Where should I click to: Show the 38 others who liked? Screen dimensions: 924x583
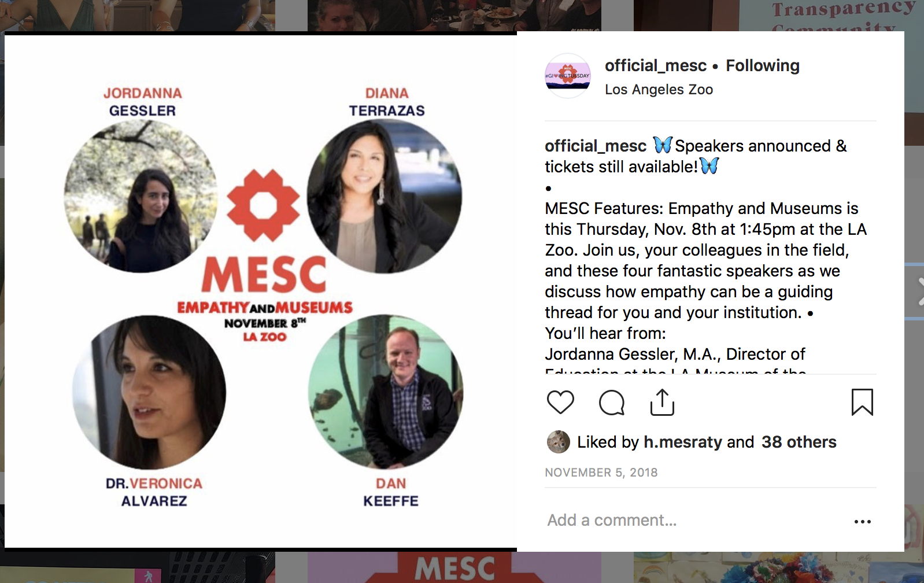coord(799,442)
